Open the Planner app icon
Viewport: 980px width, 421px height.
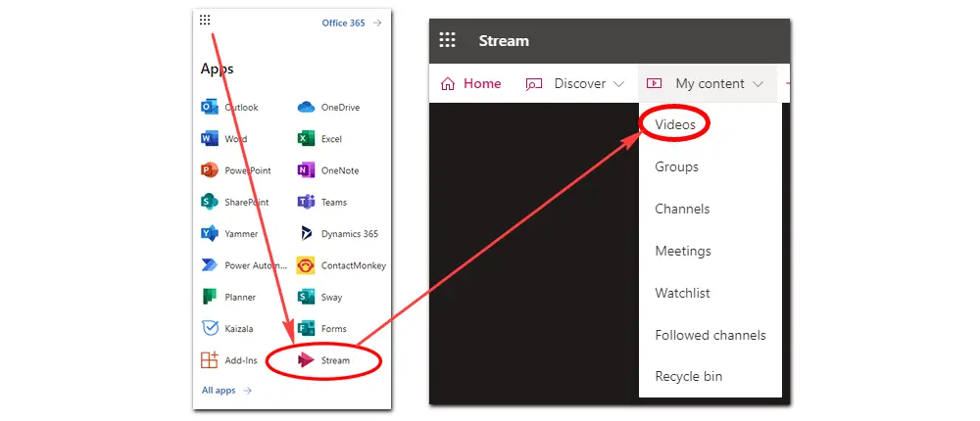210,297
